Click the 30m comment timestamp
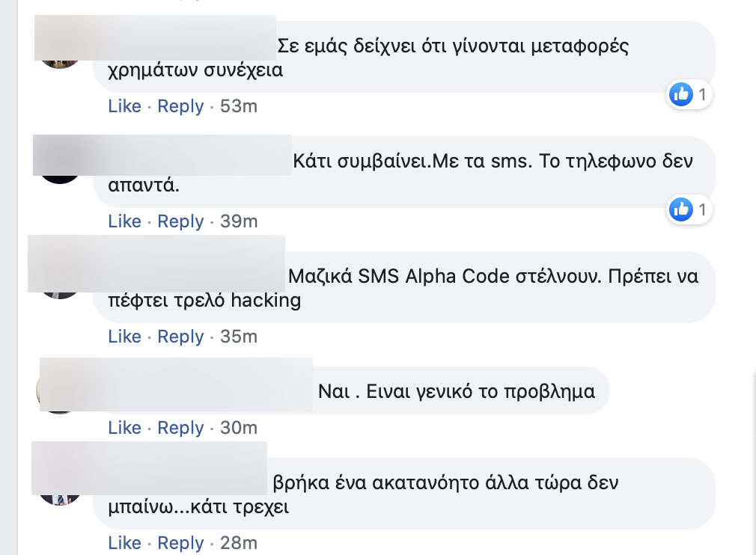The width and height of the screenshot is (756, 555). [239, 428]
